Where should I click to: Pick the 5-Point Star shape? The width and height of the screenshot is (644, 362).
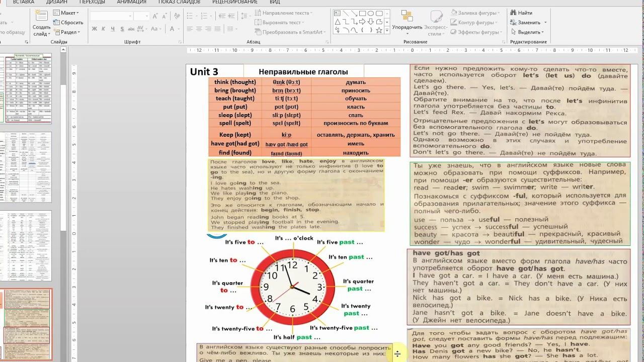379,30
